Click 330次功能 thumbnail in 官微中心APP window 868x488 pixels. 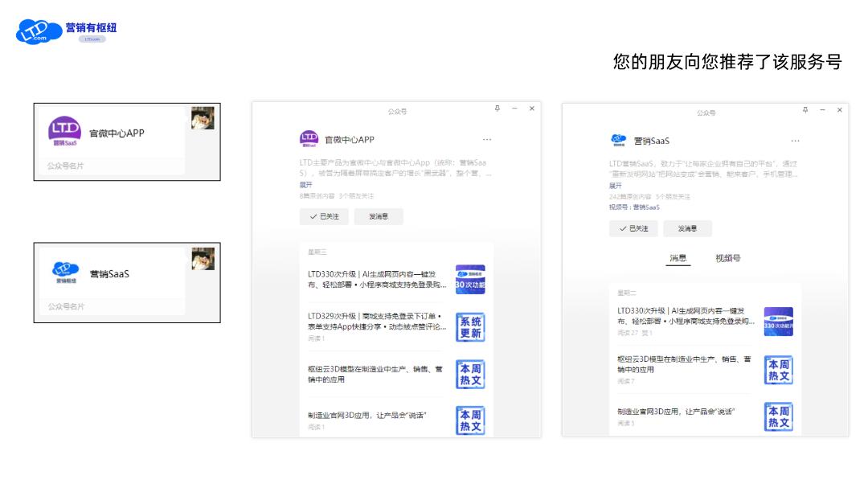470,279
